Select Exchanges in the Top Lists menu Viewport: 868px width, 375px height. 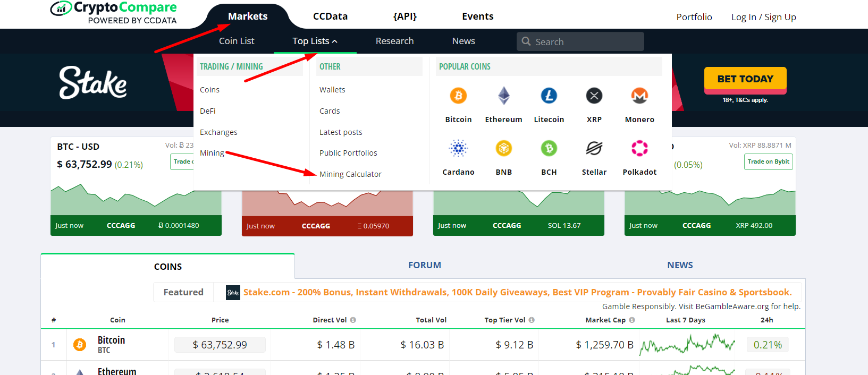[218, 132]
